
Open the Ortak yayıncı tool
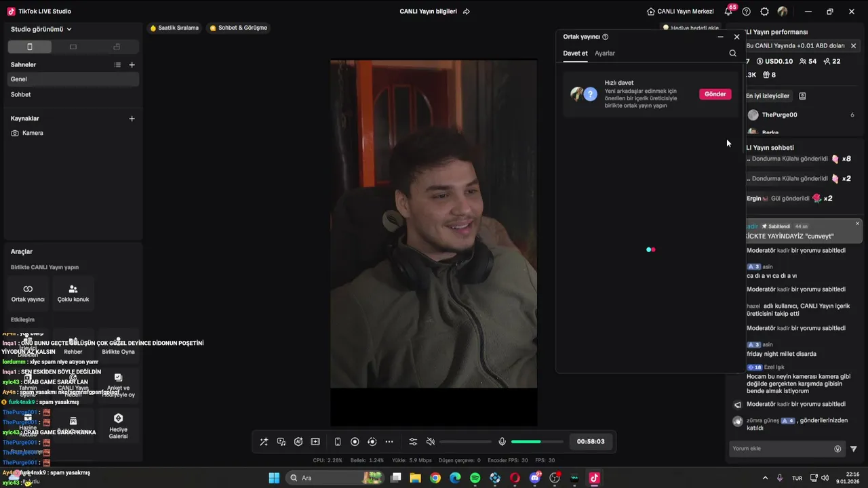pyautogui.click(x=28, y=293)
